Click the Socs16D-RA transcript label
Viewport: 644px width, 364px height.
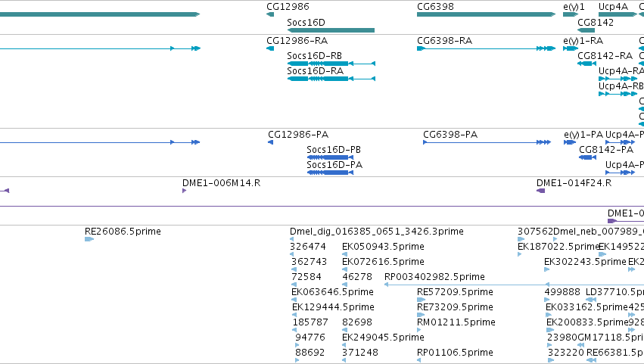[x=315, y=71]
